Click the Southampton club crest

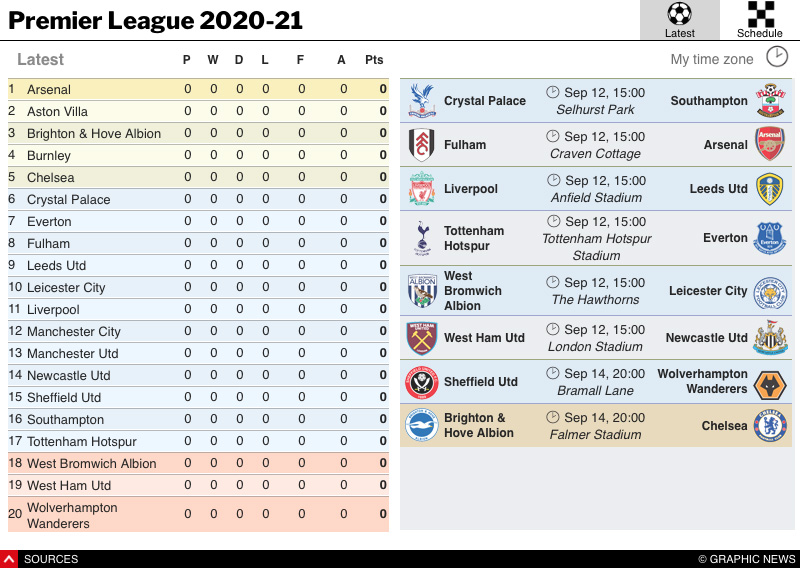point(770,100)
